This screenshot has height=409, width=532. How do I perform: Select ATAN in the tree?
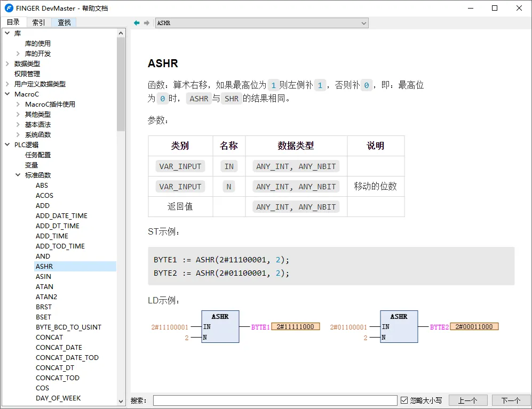(44, 286)
